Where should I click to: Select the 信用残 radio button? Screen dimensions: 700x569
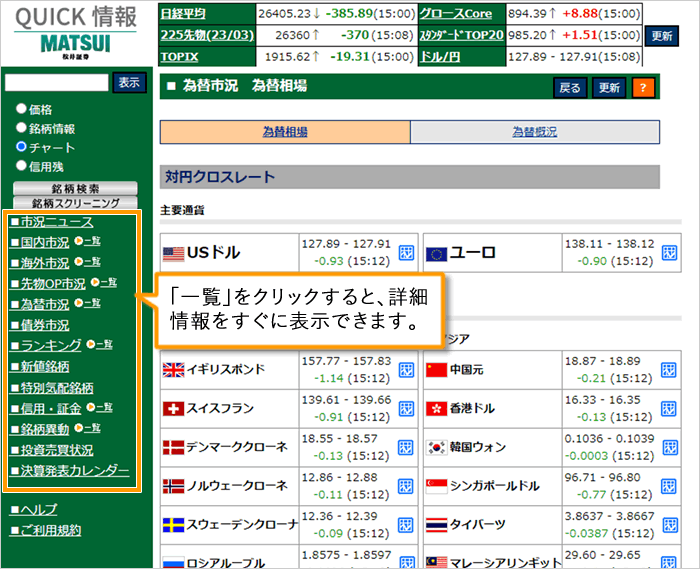21,166
